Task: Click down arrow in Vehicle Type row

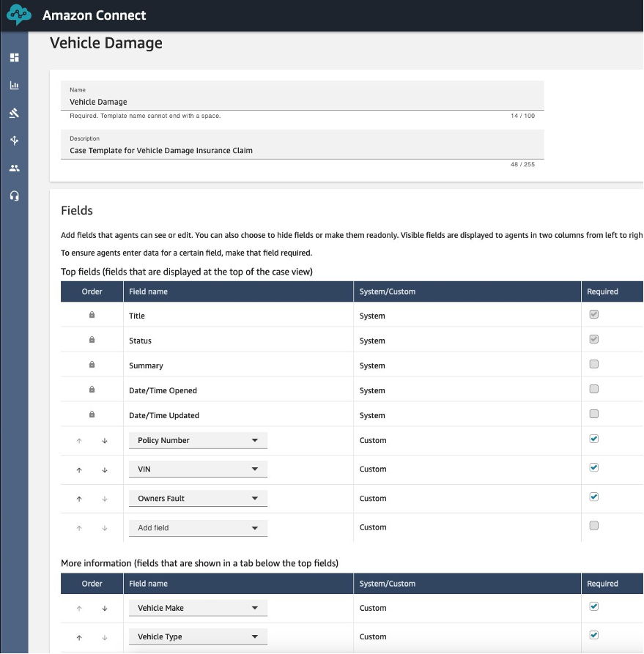Action: pos(105,638)
